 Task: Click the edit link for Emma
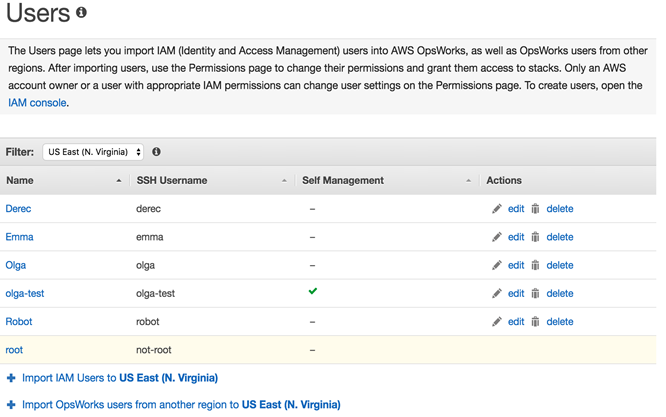point(516,237)
